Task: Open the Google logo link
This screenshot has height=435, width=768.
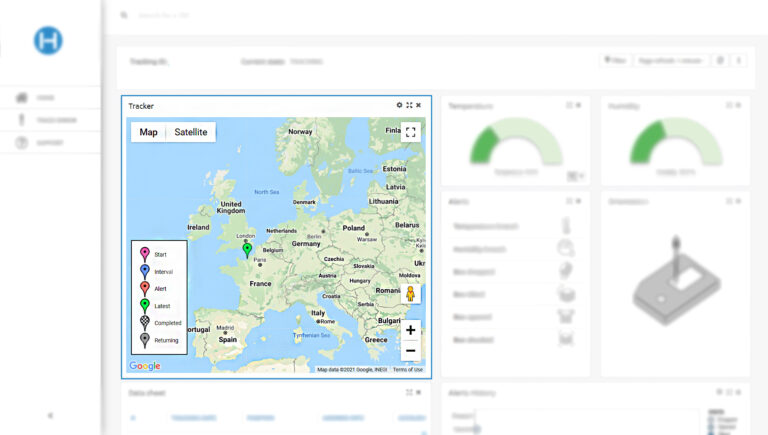Action: [x=145, y=366]
